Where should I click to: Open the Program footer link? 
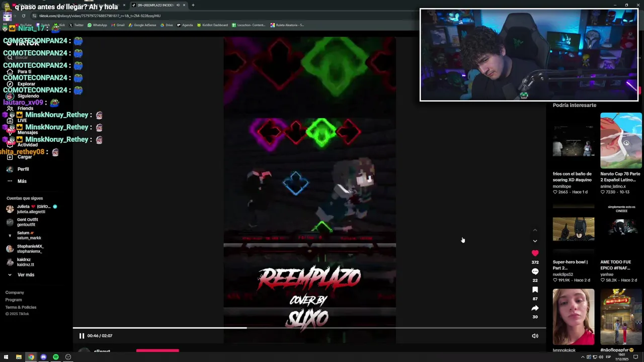(x=14, y=300)
